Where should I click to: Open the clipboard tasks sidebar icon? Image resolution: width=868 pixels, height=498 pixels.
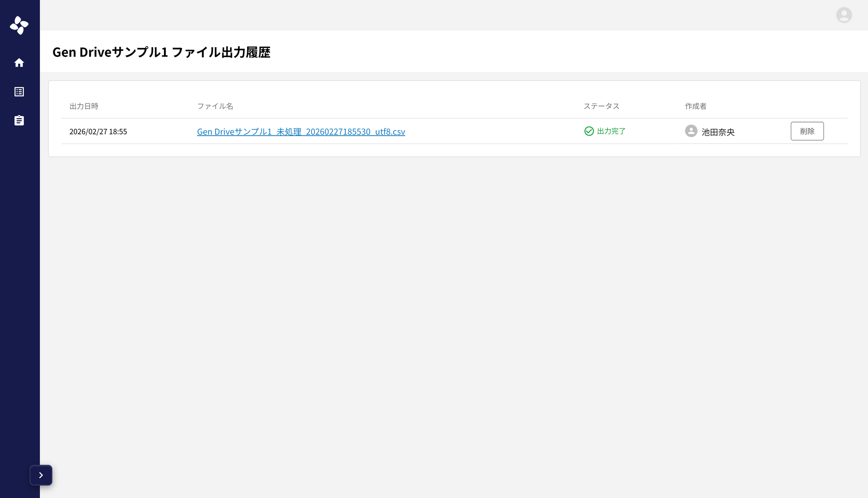coord(19,121)
